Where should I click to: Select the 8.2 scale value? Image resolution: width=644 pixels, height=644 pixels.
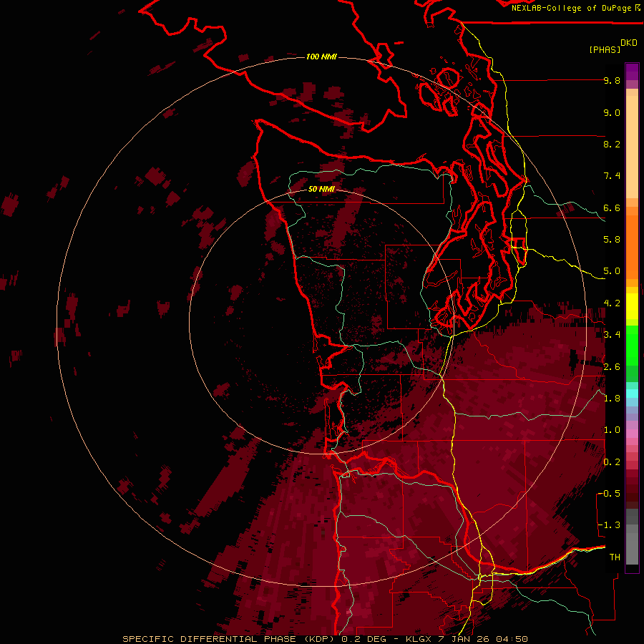click(x=612, y=144)
